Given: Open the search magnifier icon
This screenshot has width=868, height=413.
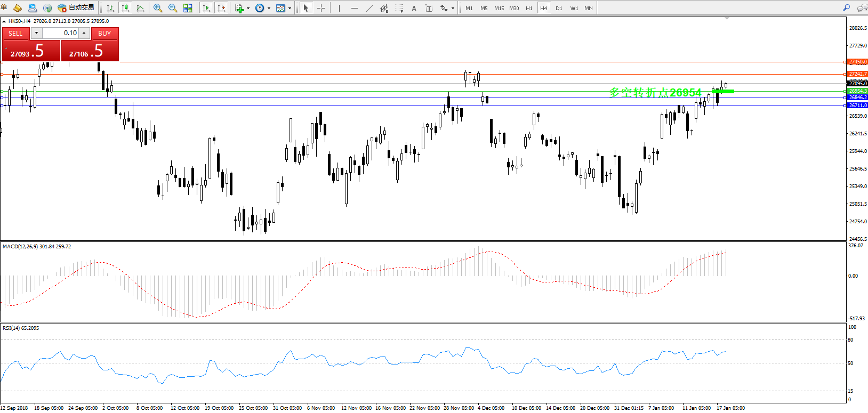Looking at the screenshot, I should coord(846,8).
